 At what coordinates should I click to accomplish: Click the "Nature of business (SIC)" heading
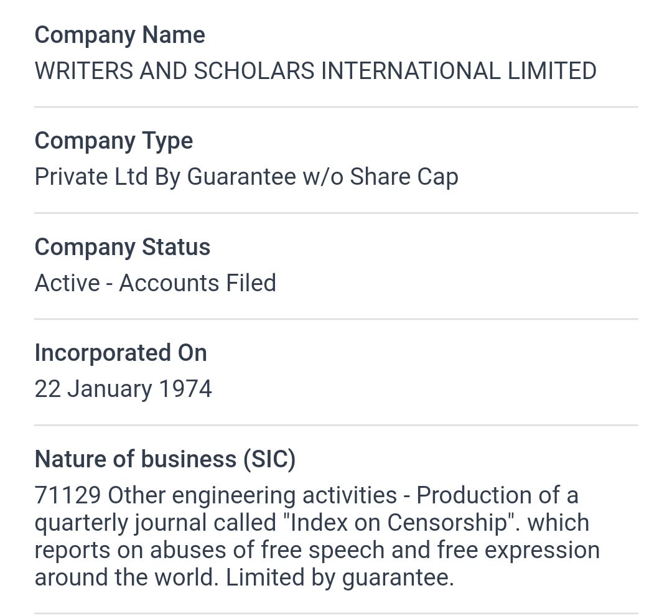(165, 459)
